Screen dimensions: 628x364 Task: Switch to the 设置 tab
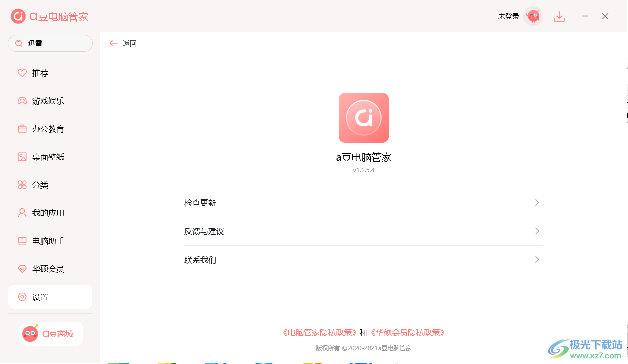tap(40, 296)
